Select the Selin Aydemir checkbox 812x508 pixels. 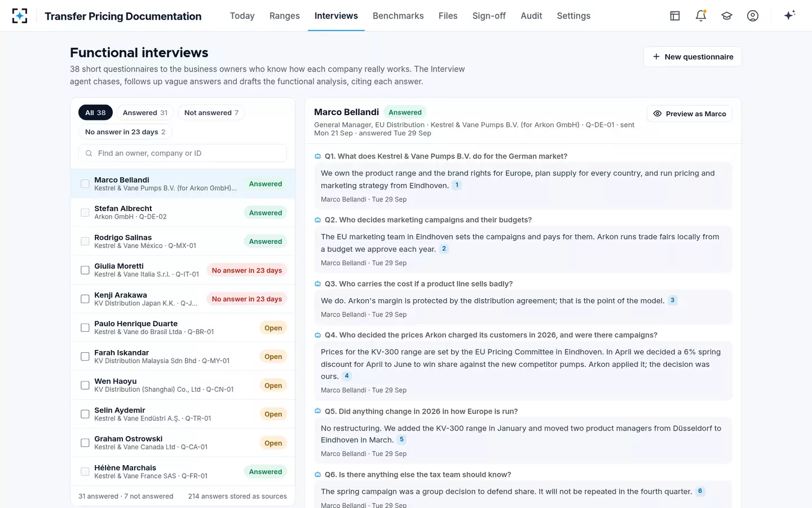tap(85, 414)
